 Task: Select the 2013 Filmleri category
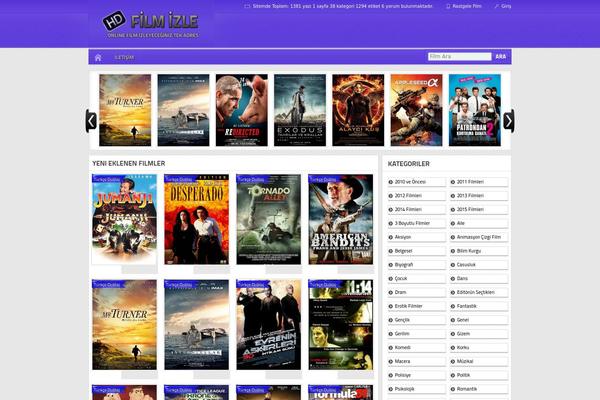[479, 196]
